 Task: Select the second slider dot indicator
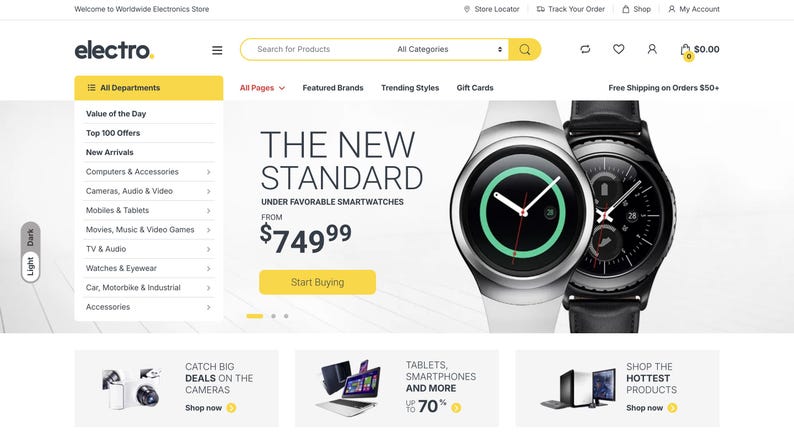pos(273,316)
